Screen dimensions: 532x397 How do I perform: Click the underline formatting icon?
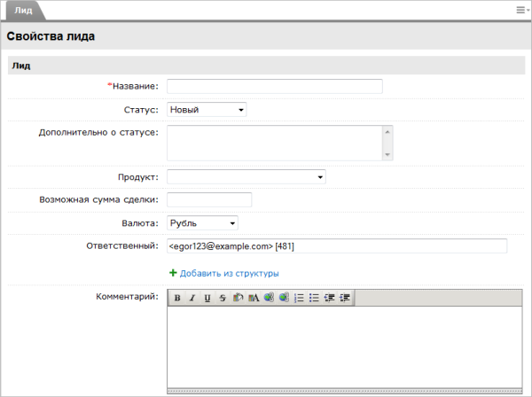coord(207,299)
